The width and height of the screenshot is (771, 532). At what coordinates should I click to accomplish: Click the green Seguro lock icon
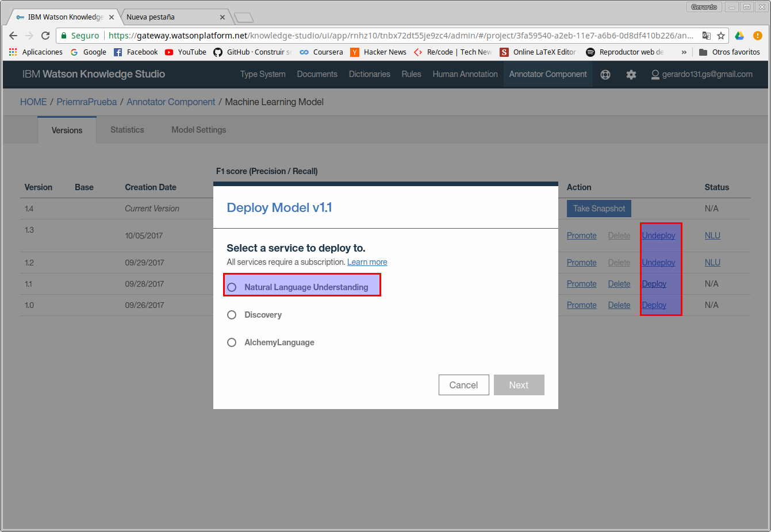[64, 36]
